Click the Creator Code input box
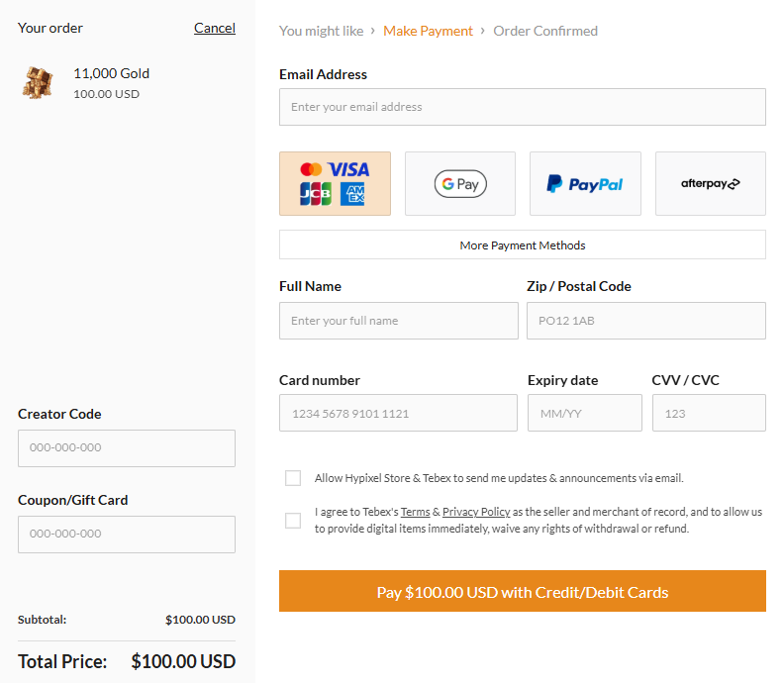This screenshot has height=683, width=784. [126, 447]
